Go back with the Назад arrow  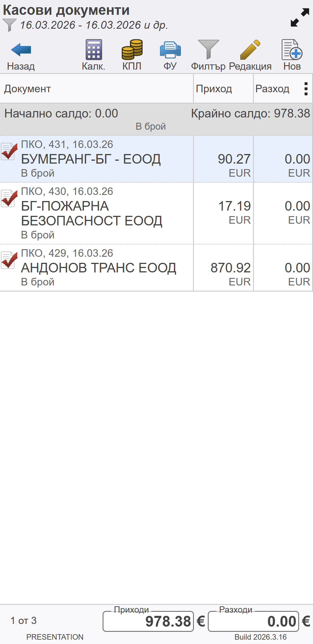tap(21, 55)
